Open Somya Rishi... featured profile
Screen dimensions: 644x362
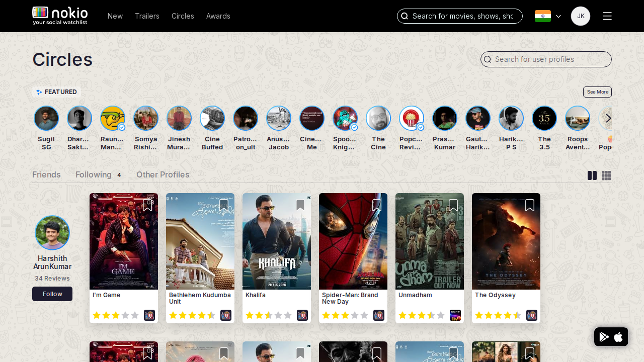click(x=146, y=118)
